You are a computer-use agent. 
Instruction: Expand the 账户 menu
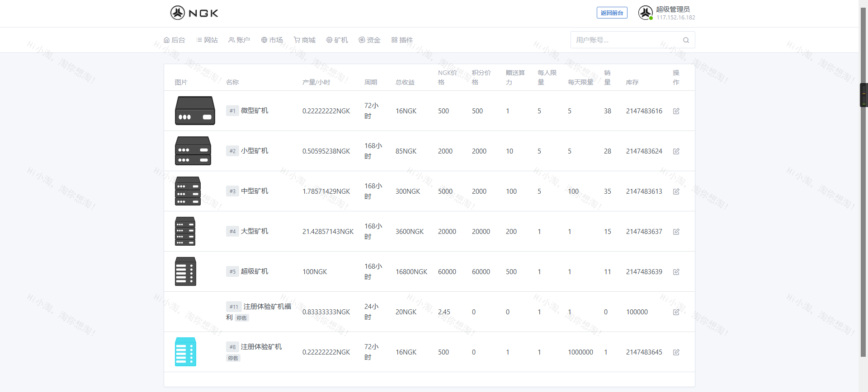[x=239, y=40]
